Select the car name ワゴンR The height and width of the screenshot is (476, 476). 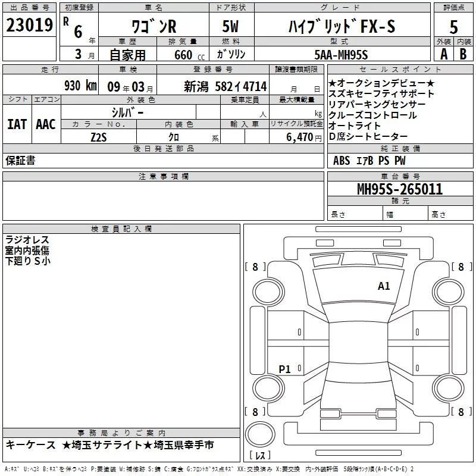tap(154, 27)
